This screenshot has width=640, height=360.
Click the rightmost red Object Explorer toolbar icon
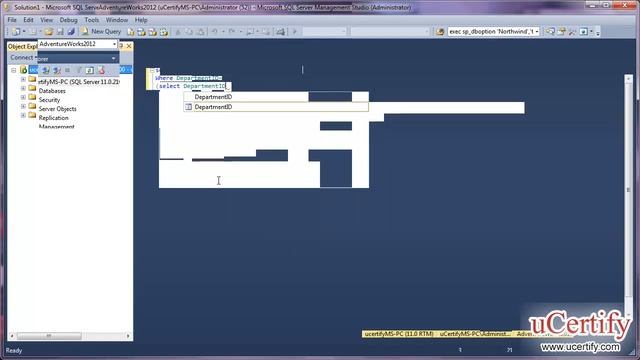[101, 71]
